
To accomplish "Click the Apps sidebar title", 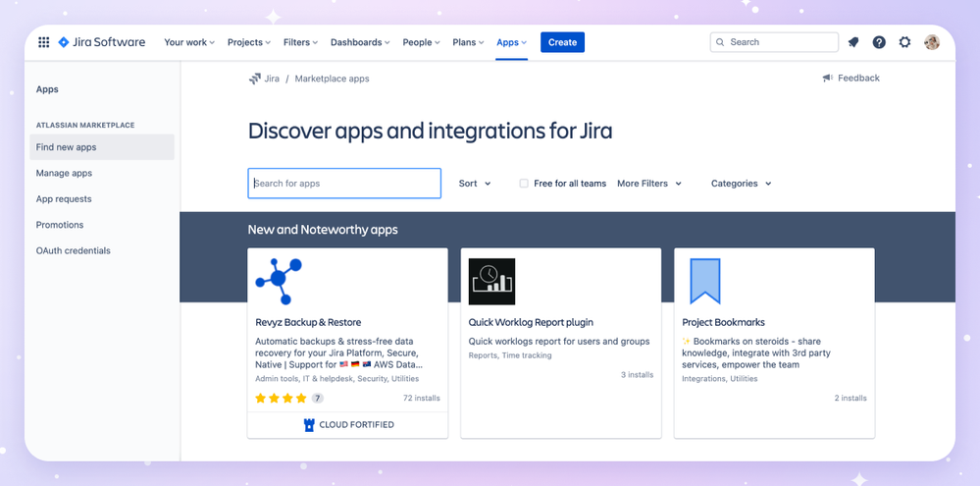I will pos(47,89).
